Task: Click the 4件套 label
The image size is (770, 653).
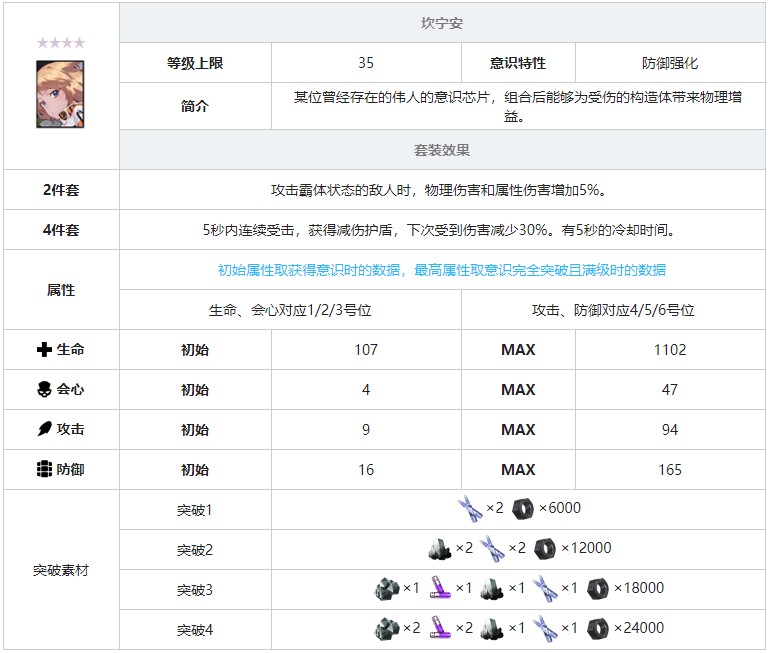Action: click(x=61, y=230)
